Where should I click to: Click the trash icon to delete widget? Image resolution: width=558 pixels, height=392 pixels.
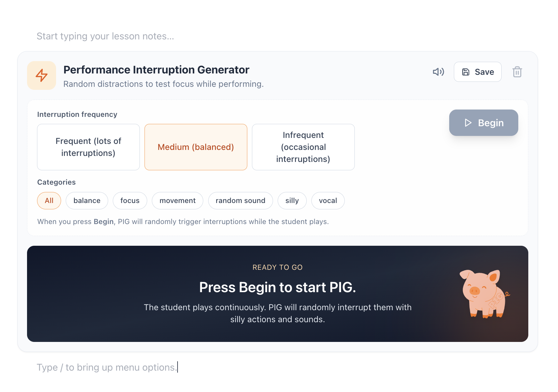517,72
